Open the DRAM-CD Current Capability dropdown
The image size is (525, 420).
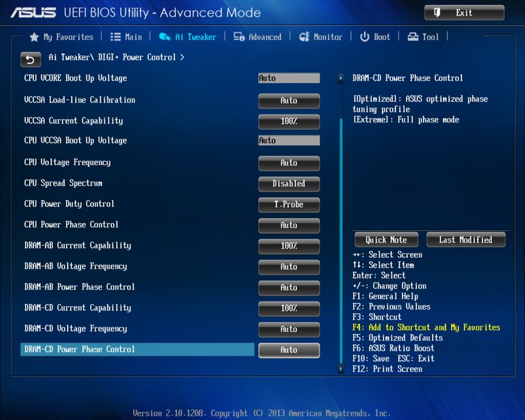289,309
